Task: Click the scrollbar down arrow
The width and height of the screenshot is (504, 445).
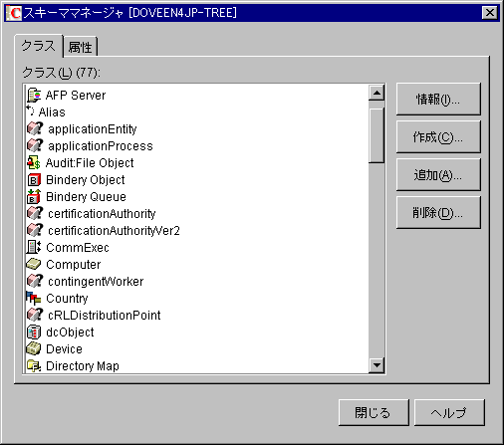Action: tap(377, 365)
